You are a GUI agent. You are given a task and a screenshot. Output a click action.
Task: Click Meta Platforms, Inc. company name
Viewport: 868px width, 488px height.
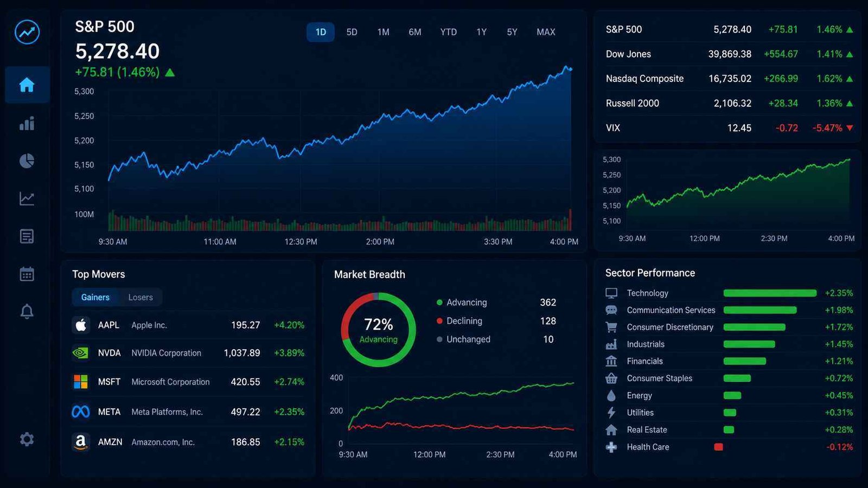tap(167, 412)
